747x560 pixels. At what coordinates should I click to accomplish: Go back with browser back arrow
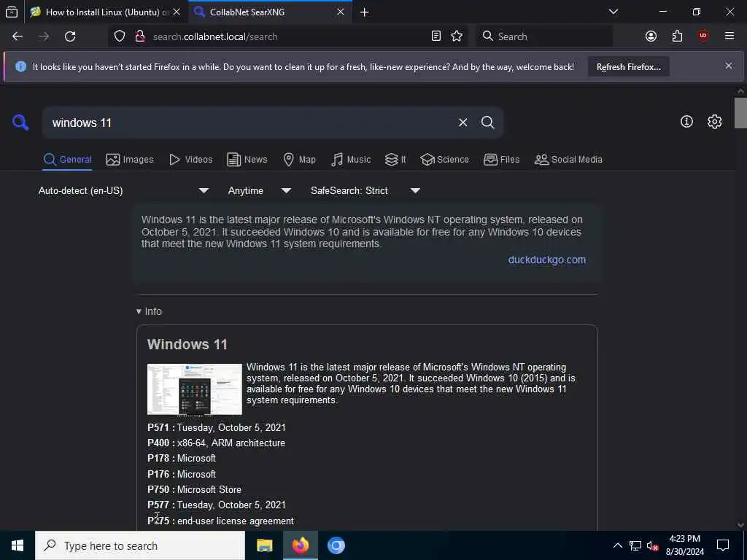pos(18,36)
